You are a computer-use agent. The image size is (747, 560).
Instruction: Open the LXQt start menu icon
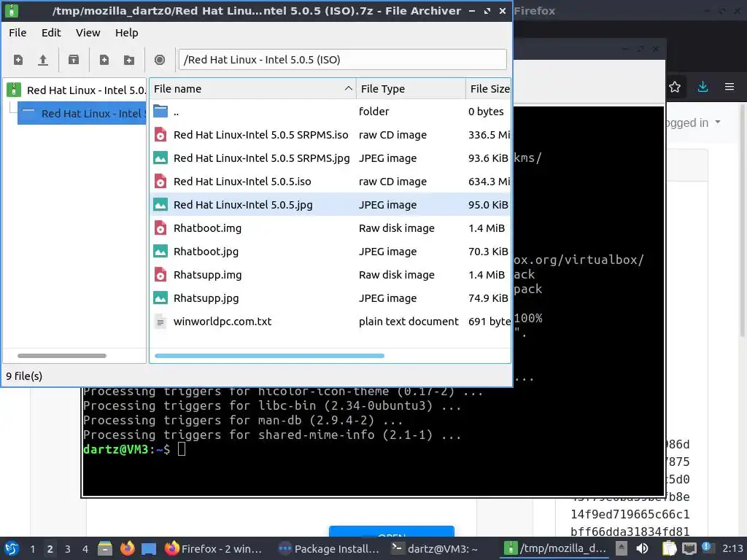coord(12,548)
